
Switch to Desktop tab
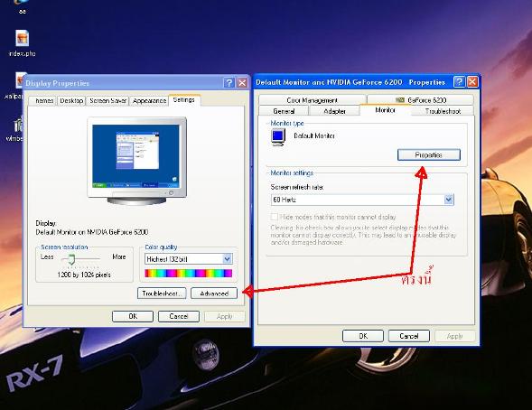[71, 101]
